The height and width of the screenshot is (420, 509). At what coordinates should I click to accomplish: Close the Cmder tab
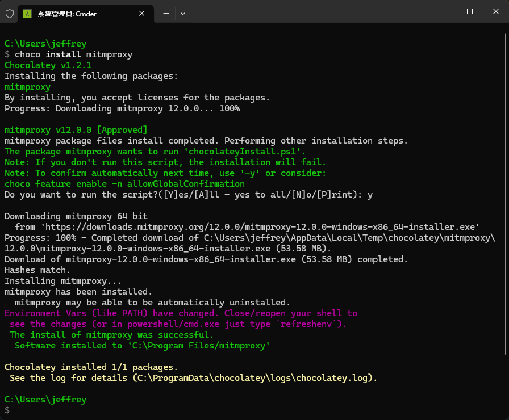tap(143, 14)
